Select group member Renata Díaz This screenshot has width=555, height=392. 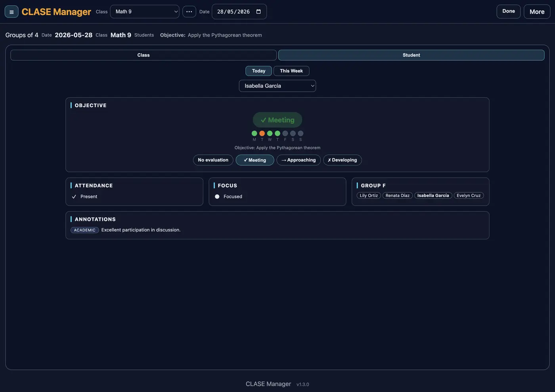click(x=398, y=195)
